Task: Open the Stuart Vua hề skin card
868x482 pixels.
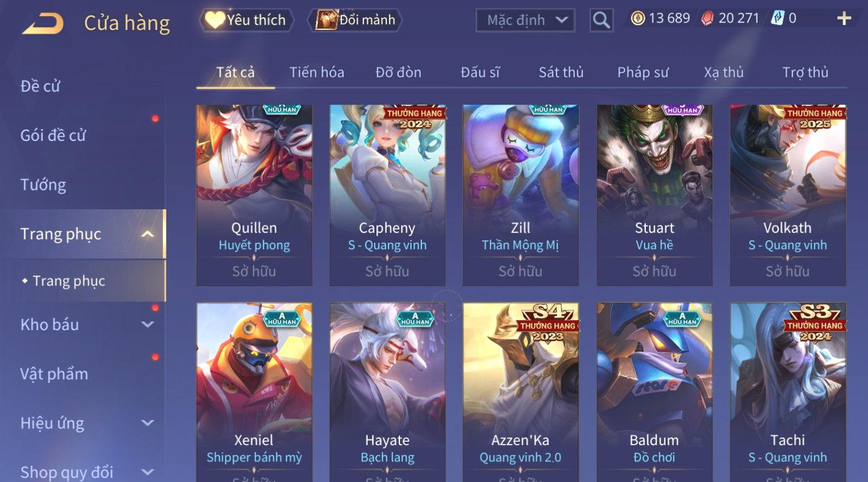Action: (654, 195)
